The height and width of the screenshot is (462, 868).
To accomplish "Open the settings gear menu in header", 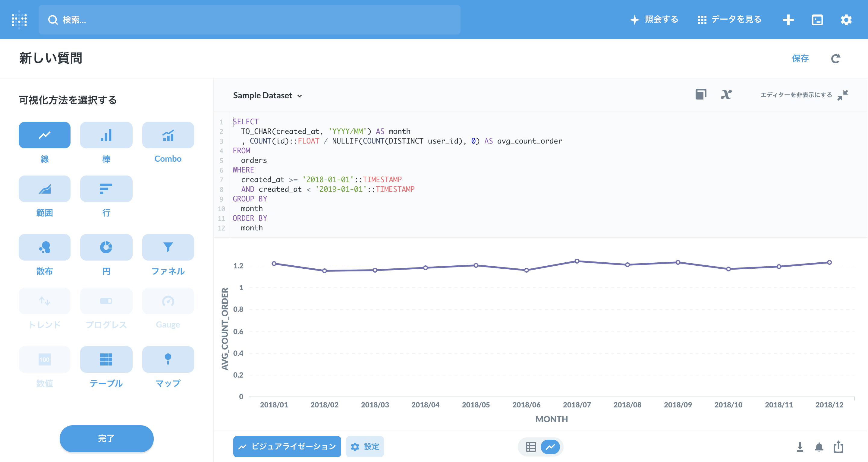I will pos(846,20).
